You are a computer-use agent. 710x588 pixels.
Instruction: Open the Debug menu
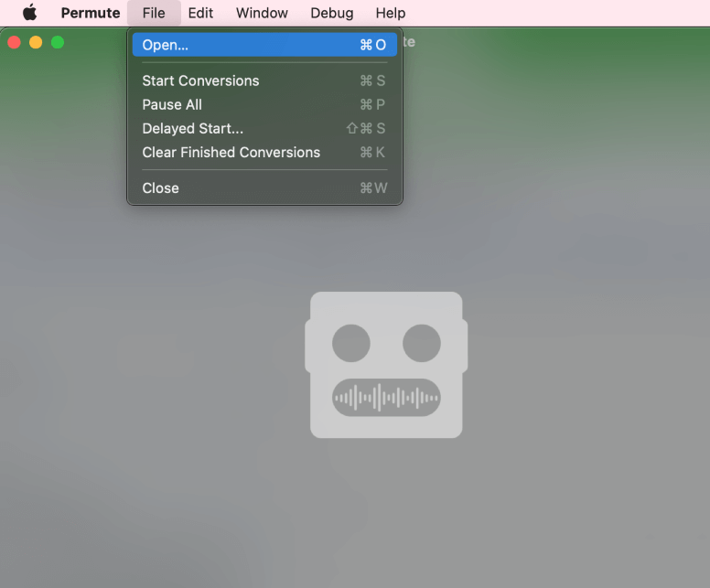point(332,13)
